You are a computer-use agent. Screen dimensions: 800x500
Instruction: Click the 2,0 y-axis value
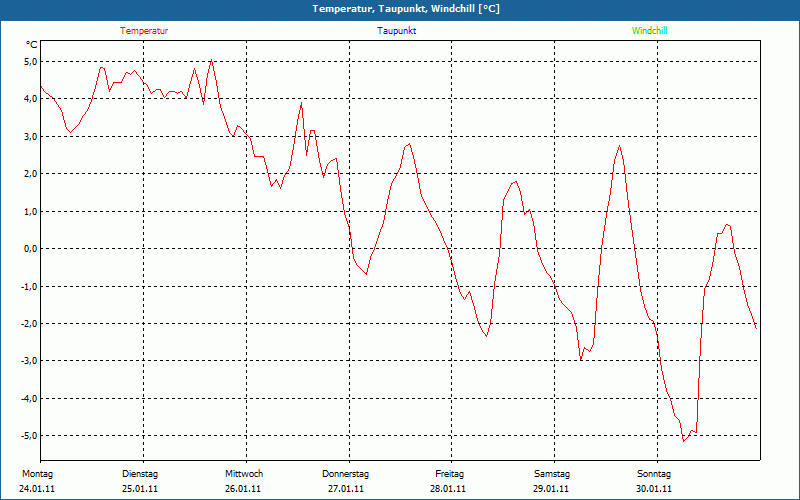click(31, 174)
